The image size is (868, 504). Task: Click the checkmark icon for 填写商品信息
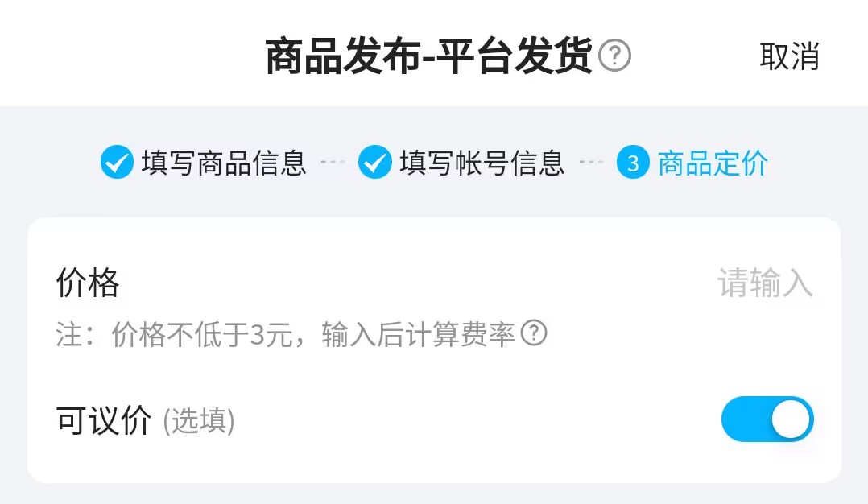(x=117, y=162)
